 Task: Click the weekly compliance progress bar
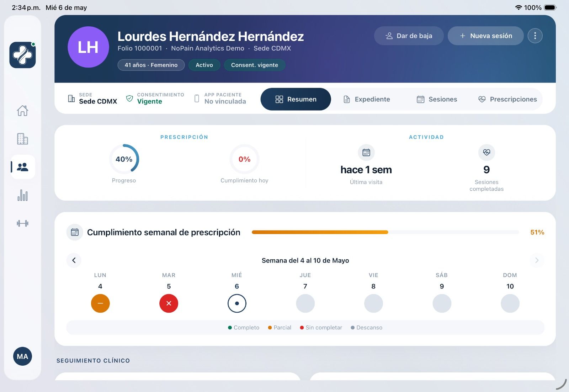point(385,232)
